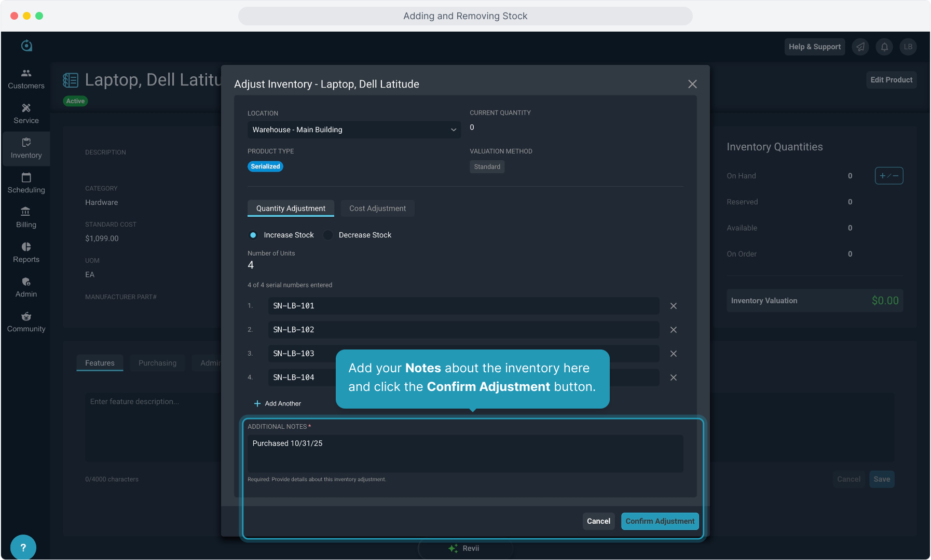931x560 pixels.
Task: Open the Warehouse - Main Building location dropdown
Action: click(354, 130)
